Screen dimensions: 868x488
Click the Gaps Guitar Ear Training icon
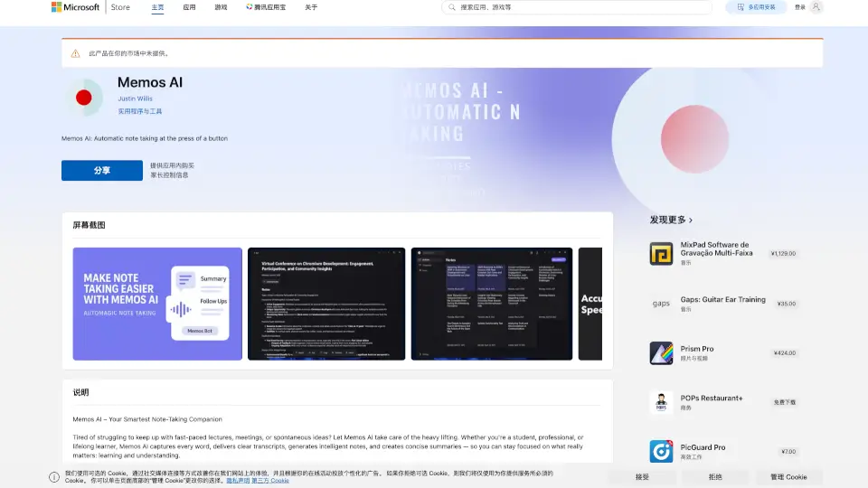coord(661,304)
